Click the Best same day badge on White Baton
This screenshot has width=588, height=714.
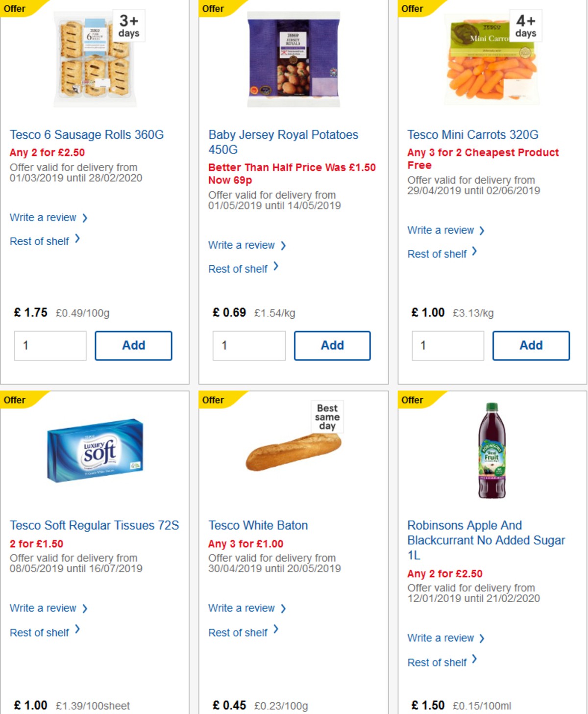[x=327, y=417]
